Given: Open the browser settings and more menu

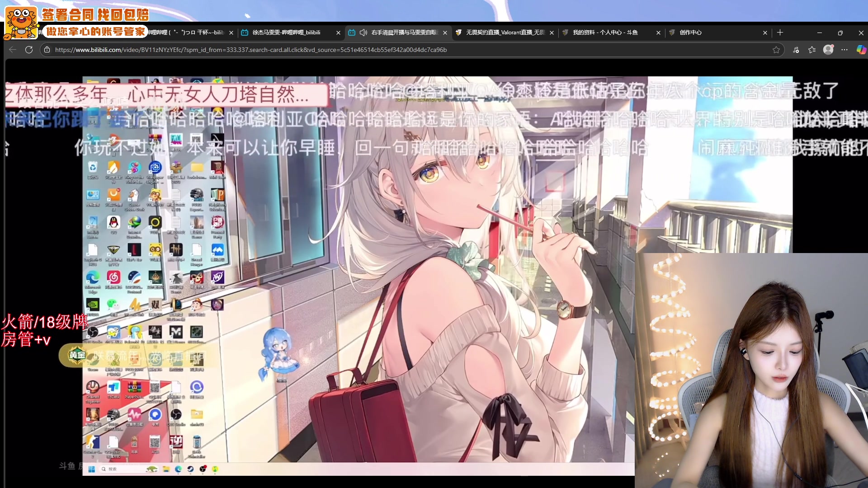Looking at the screenshot, I should tap(844, 50).
